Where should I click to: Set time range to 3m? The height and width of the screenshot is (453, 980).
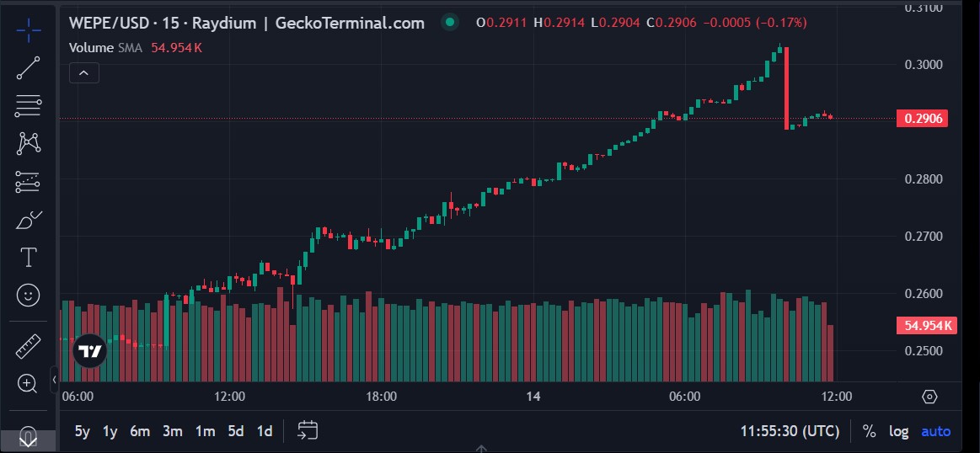coord(173,431)
